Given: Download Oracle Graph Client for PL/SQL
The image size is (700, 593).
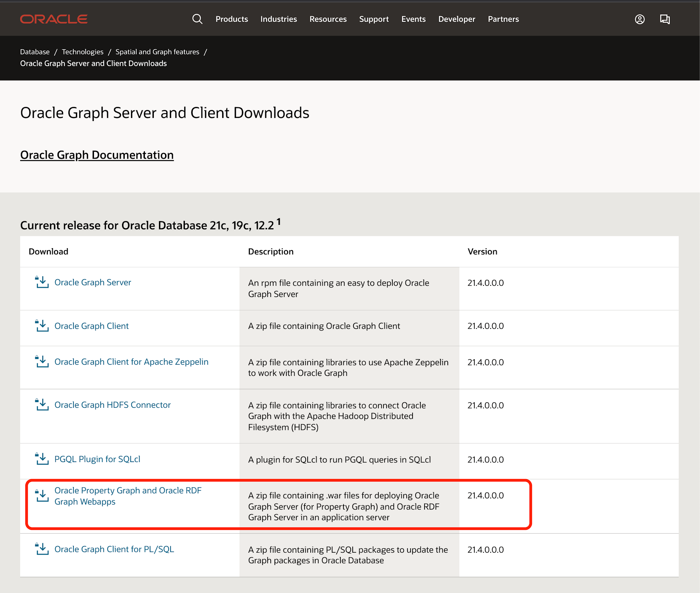Looking at the screenshot, I should [x=114, y=549].
